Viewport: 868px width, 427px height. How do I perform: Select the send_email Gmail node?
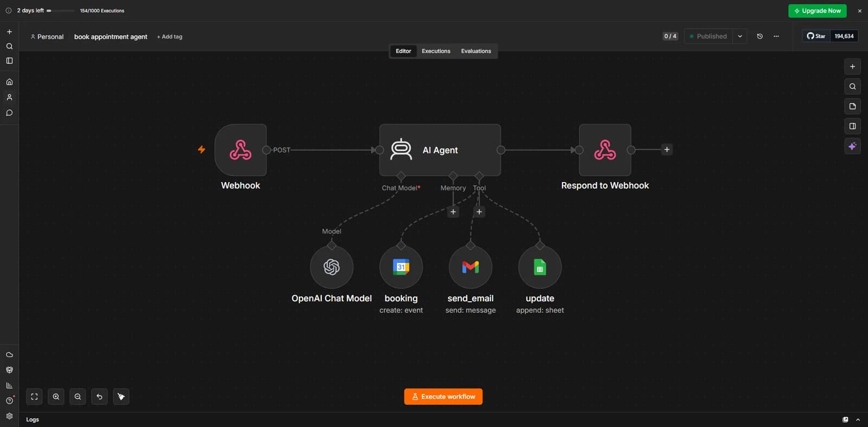coord(470,267)
